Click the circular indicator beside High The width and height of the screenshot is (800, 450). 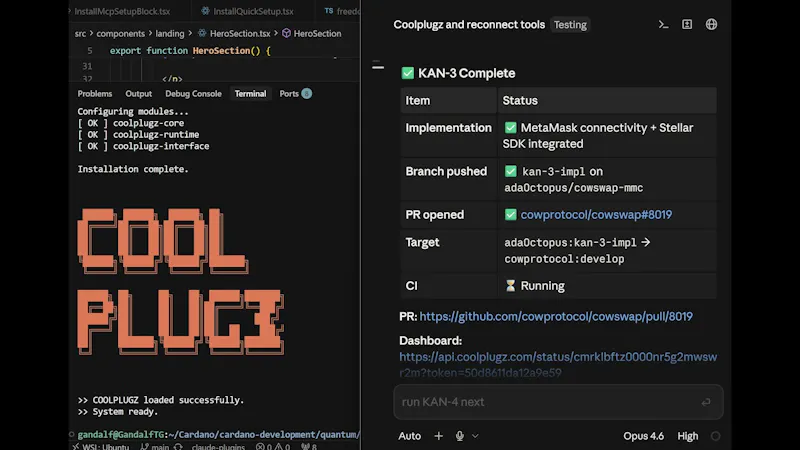715,436
